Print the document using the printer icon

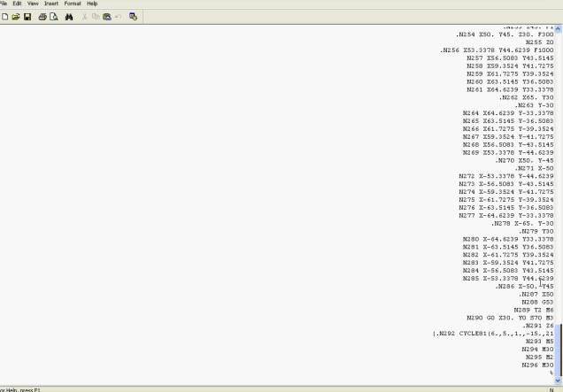pos(42,17)
